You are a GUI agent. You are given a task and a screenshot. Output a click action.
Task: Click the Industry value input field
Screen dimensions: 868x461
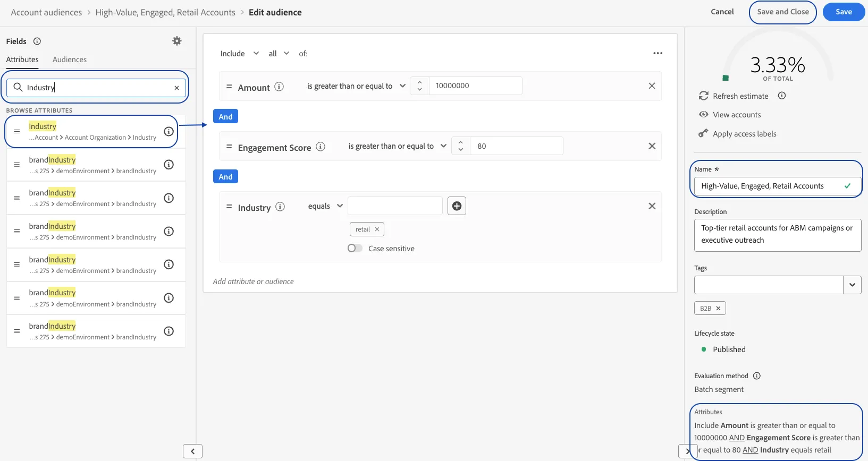pos(395,206)
